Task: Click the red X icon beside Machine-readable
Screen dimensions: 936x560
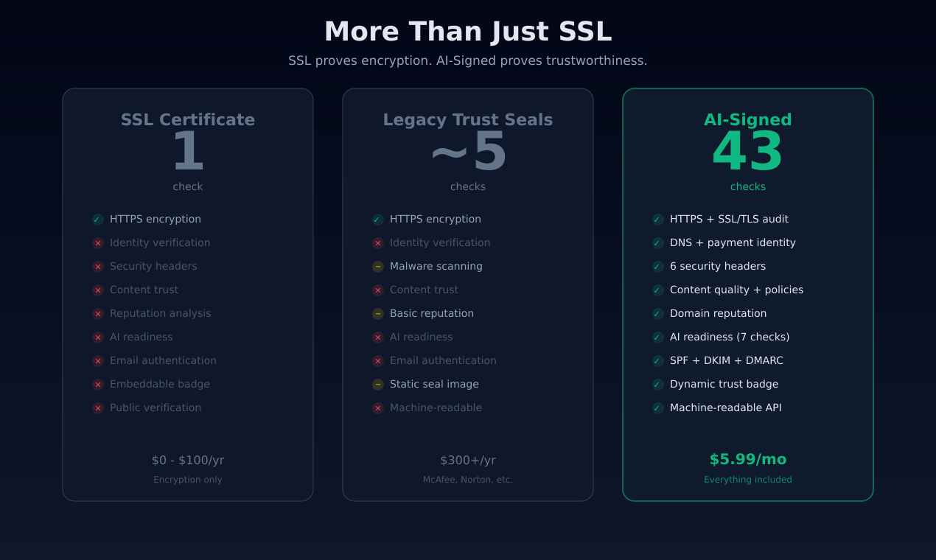Action: pos(378,408)
